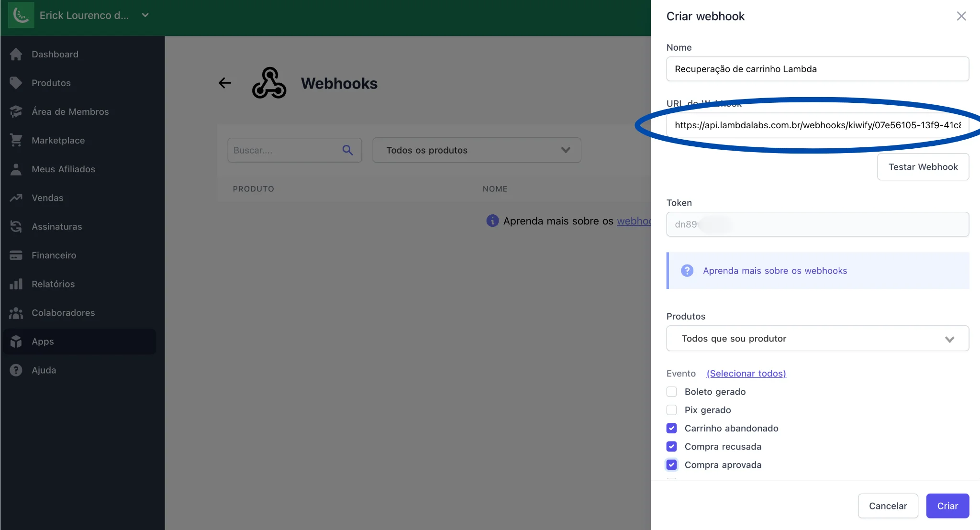This screenshot has height=530, width=980.
Task: Open the Apps section
Action: (42, 341)
